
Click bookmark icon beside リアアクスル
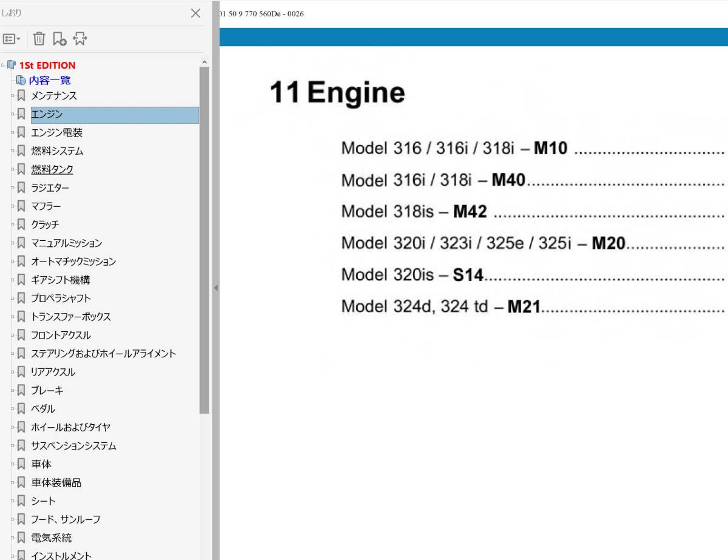21,372
